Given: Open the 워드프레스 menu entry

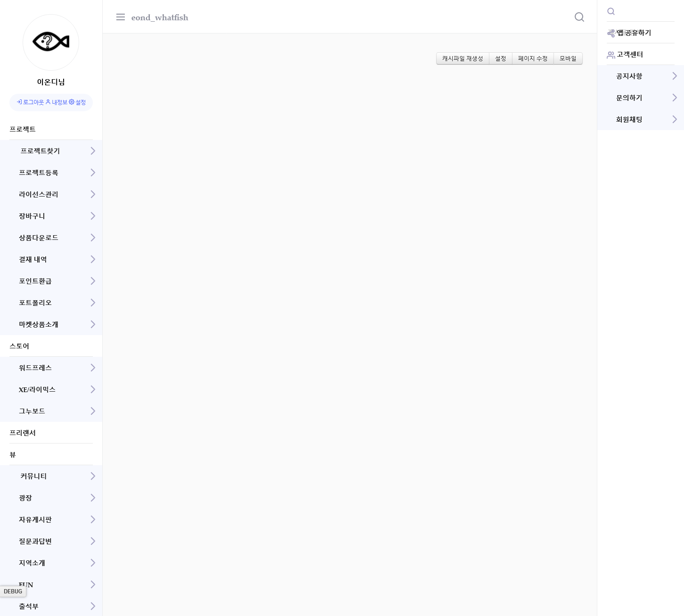Looking at the screenshot, I should tap(35, 368).
